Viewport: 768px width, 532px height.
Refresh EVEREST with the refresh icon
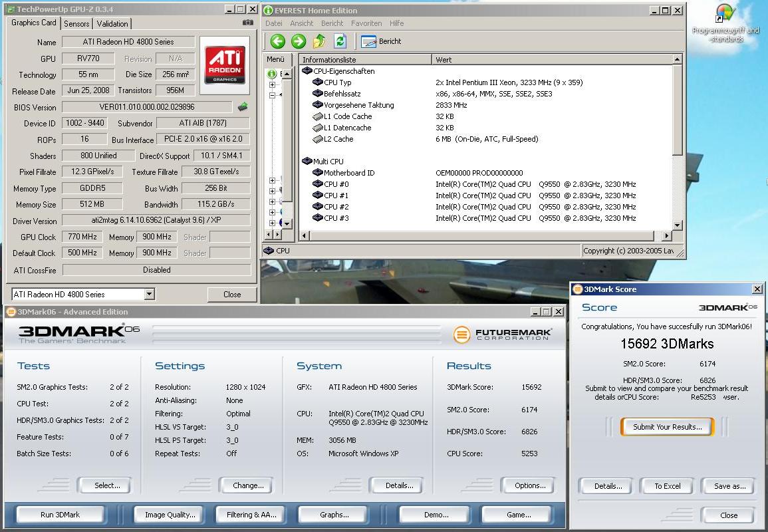click(x=340, y=41)
